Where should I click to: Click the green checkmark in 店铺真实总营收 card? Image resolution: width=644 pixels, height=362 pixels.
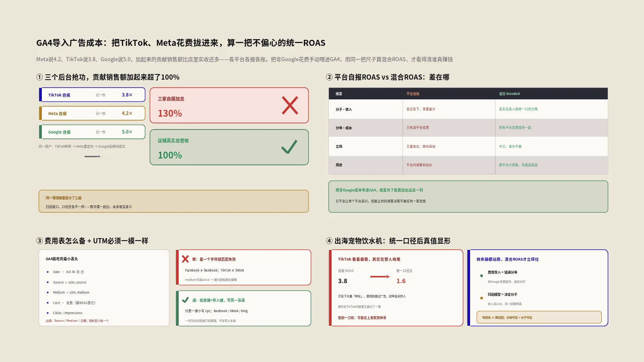pos(289,147)
